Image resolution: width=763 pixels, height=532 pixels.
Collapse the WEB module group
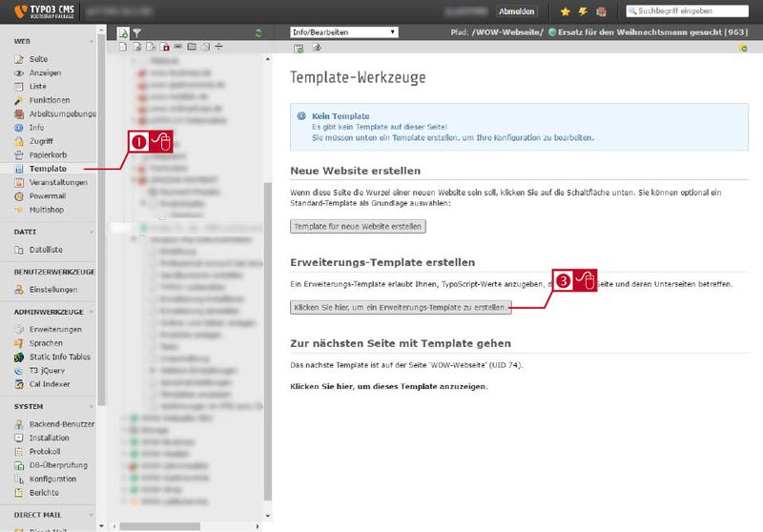tap(91, 41)
